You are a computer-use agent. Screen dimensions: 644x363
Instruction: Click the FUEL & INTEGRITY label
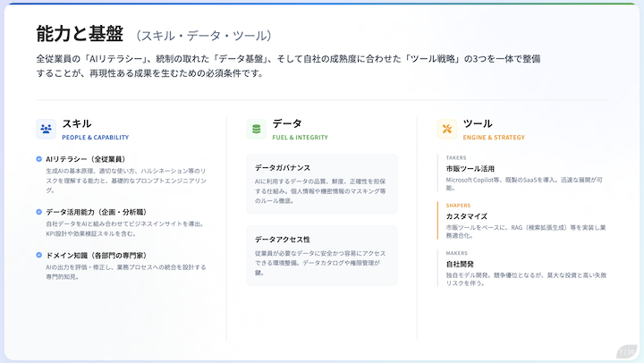(x=301, y=138)
